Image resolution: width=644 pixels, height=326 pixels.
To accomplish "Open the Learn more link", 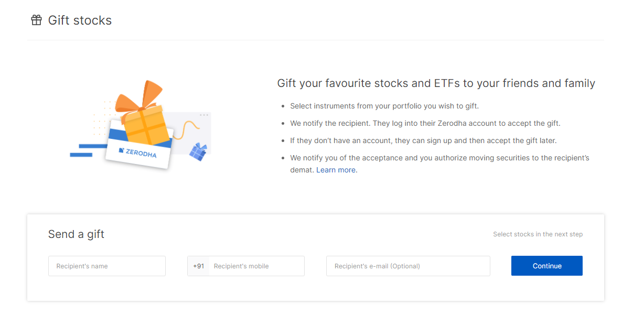I will (336, 170).
